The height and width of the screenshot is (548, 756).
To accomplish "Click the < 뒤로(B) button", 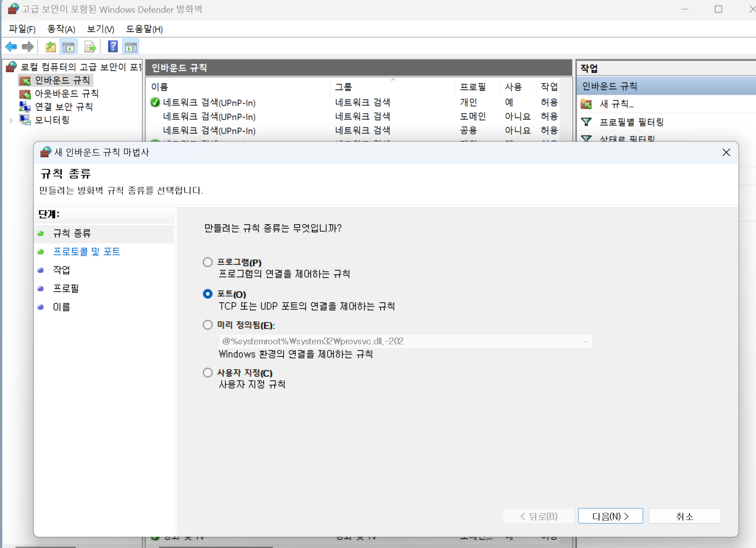I will pos(538,516).
